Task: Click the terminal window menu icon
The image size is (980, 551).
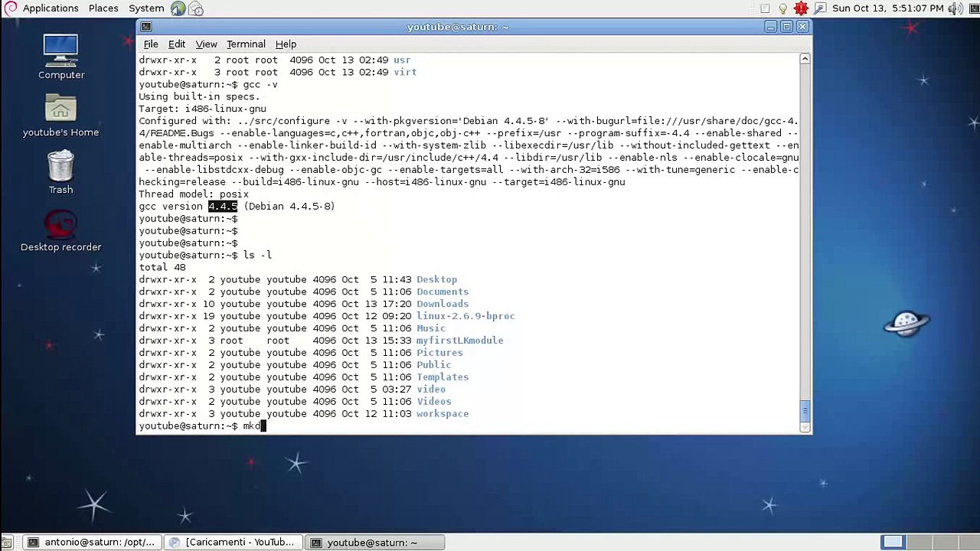Action: point(146,27)
